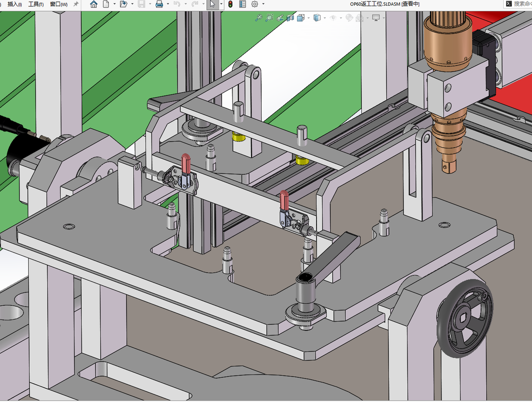Pin the menu bar with pushpin
Screen dimensions: 532x402
pyautogui.click(x=76, y=4)
